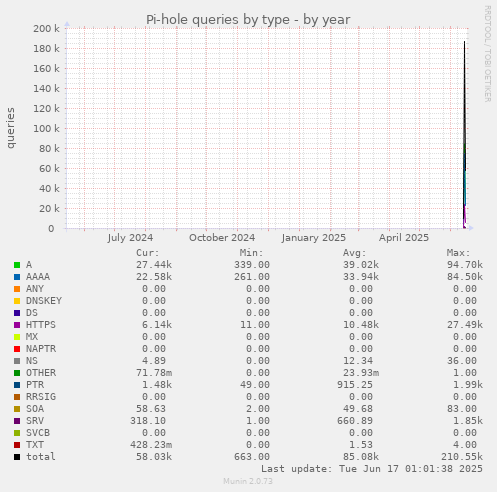Click the SRV legend color swatch

[x=17, y=421]
